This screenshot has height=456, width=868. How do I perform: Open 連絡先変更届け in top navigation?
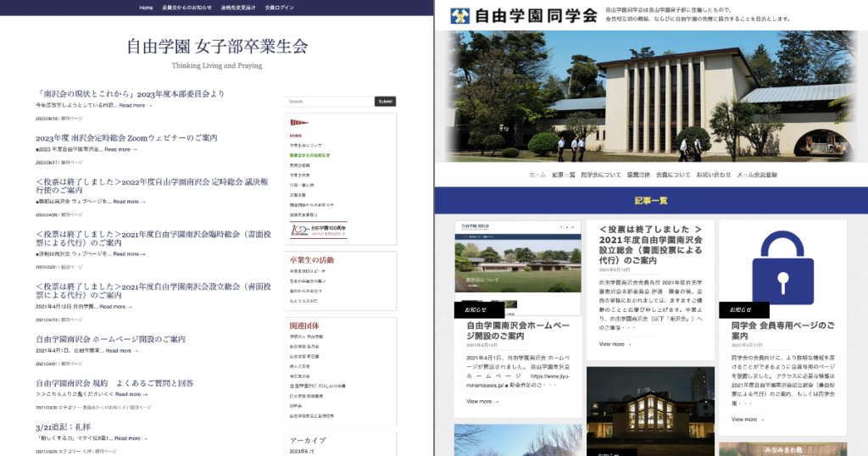click(238, 8)
